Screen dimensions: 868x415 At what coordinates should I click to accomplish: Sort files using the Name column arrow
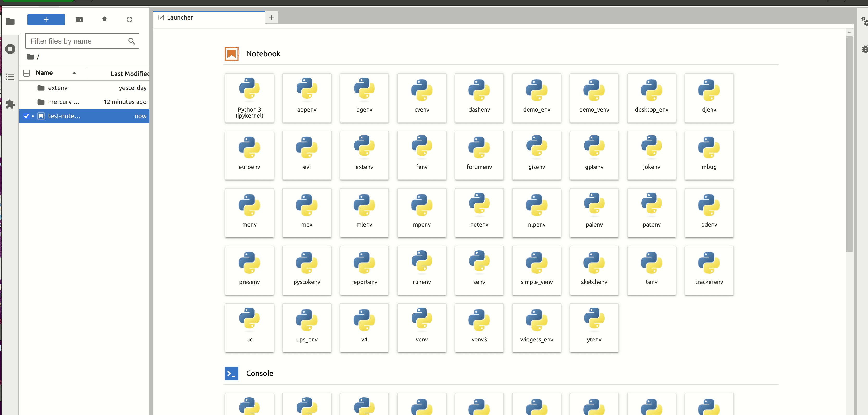tap(74, 73)
